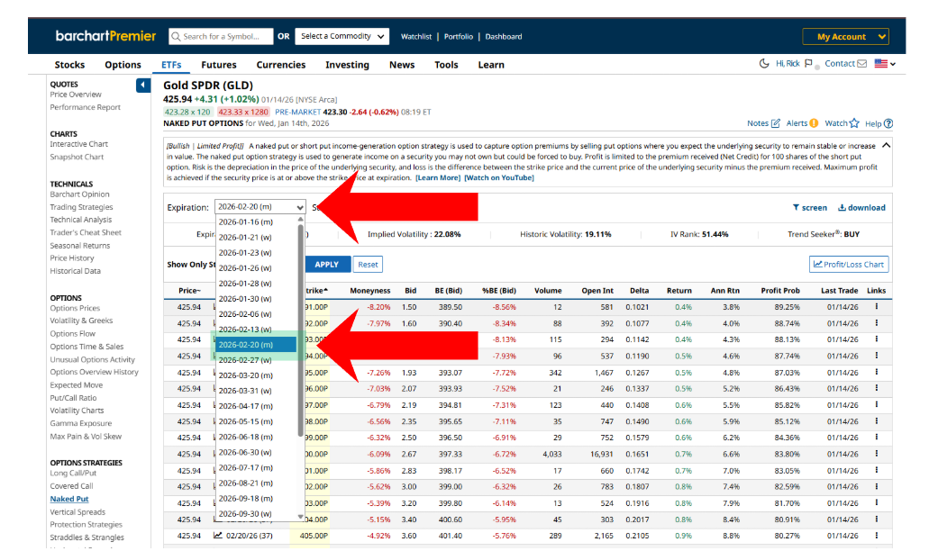Screen dimensions: 929x560
Task: Toggle dark mode with the moon icon
Action: [765, 64]
